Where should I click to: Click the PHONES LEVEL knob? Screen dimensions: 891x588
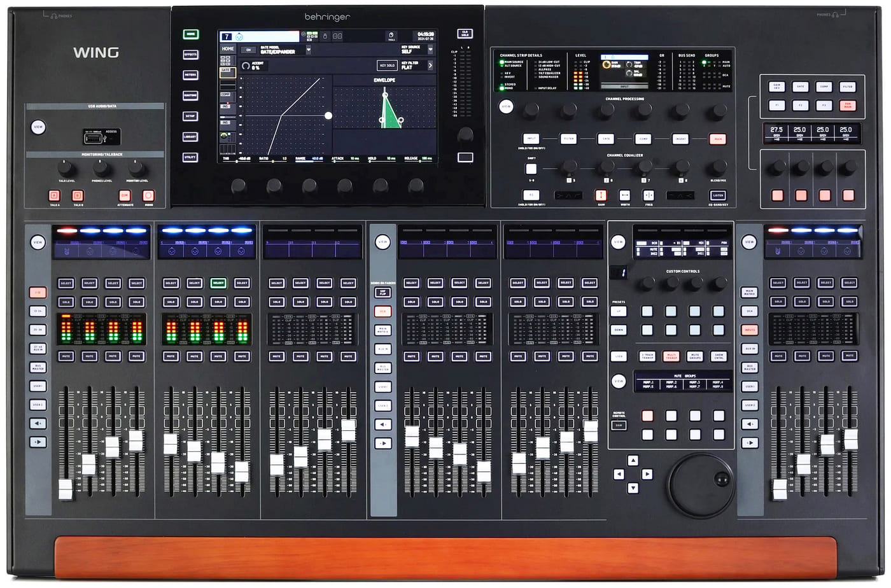tap(101, 169)
